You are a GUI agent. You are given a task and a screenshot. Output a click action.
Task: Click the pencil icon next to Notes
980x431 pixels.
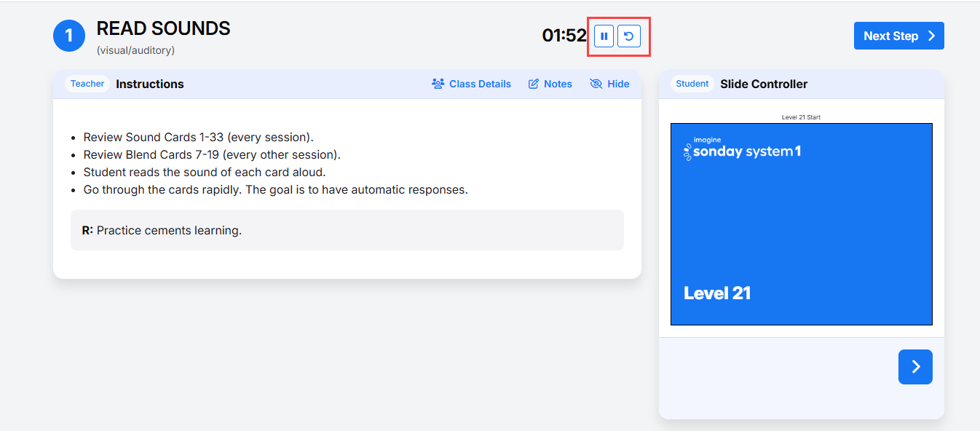click(534, 84)
